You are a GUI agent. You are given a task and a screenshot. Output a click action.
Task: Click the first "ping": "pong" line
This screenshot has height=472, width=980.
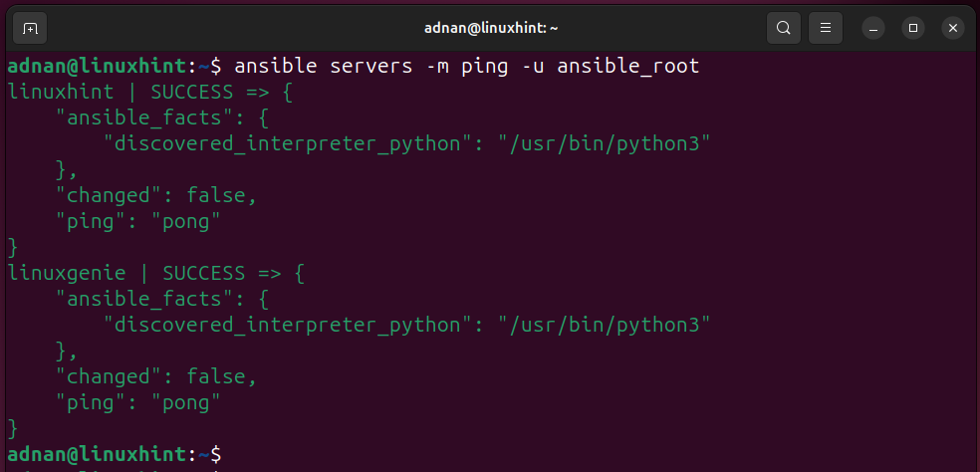coord(138,221)
